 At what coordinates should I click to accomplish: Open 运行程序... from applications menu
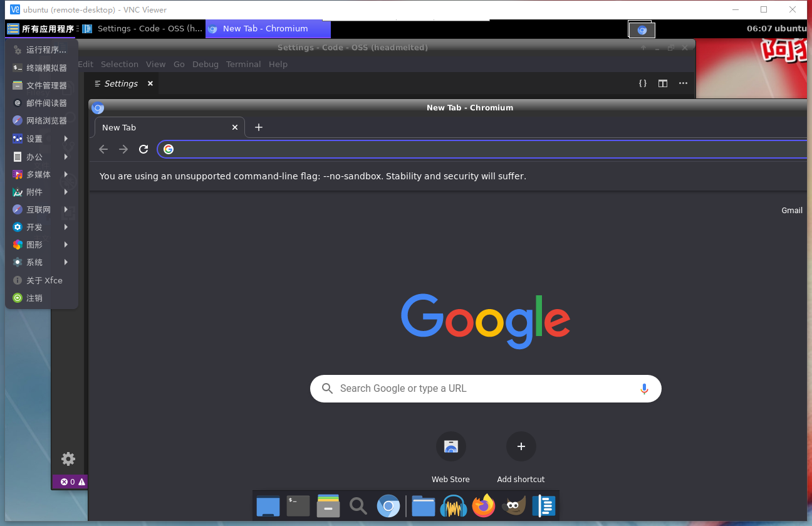41,50
